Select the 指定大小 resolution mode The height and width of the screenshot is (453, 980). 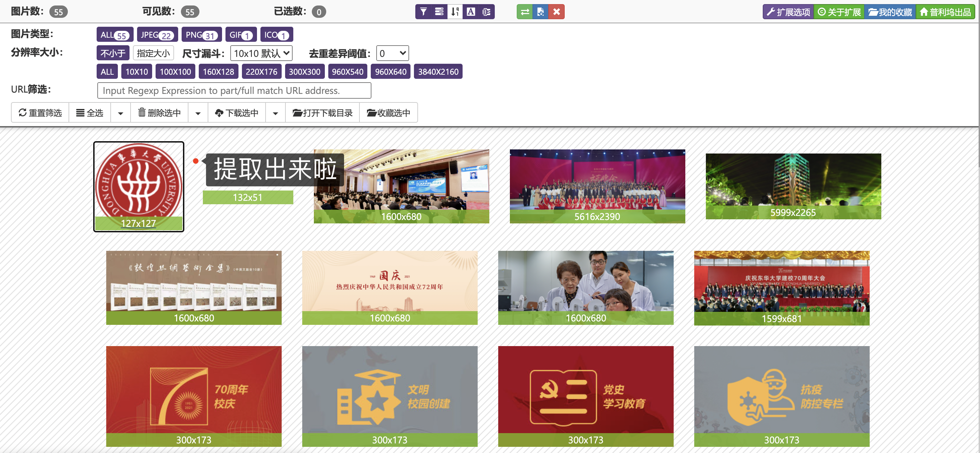coord(153,53)
